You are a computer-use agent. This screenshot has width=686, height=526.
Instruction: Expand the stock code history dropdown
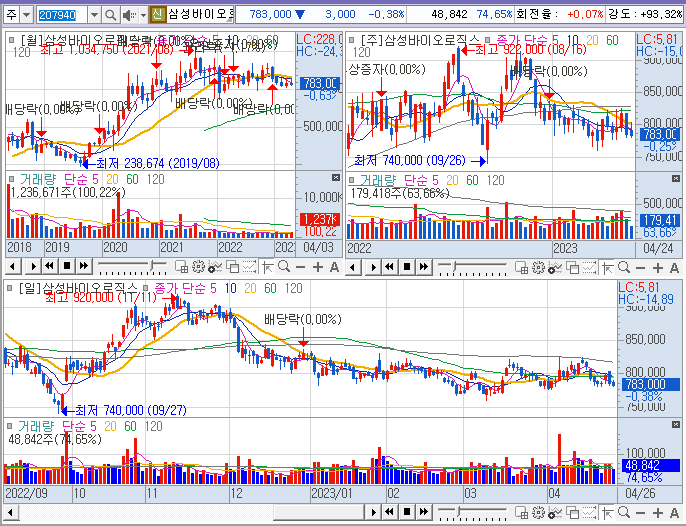coord(94,15)
